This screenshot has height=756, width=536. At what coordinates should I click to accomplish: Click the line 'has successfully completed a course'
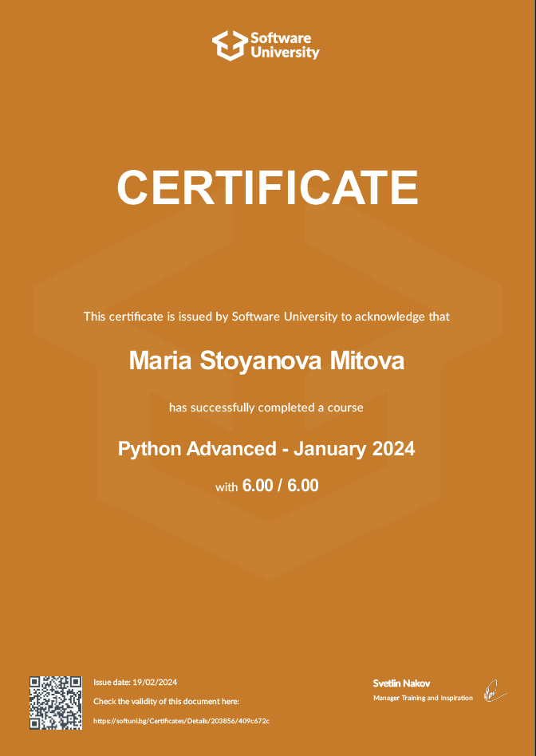coord(266,408)
